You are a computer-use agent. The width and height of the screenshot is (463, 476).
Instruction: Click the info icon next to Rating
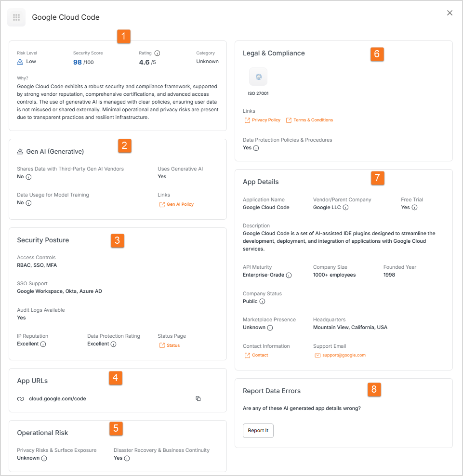tap(157, 53)
